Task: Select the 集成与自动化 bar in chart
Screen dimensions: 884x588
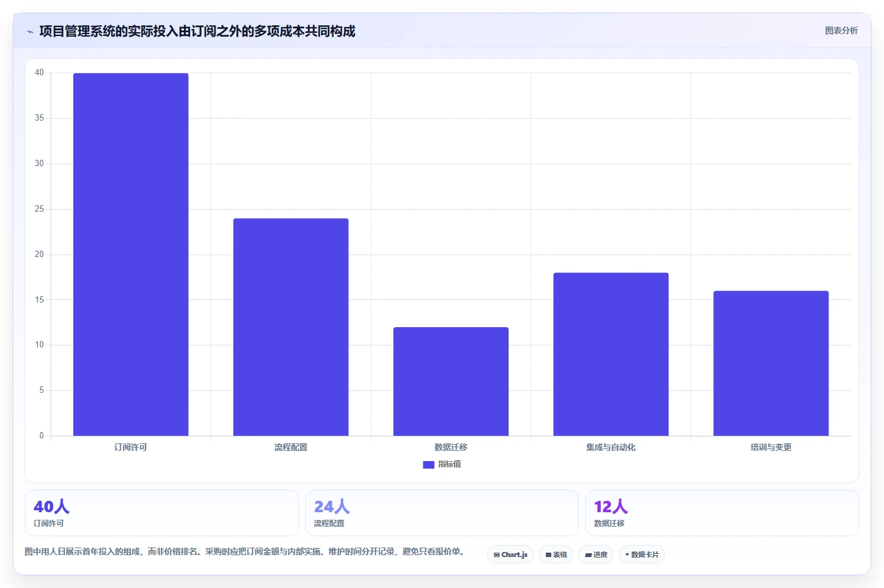Action: coord(611,354)
